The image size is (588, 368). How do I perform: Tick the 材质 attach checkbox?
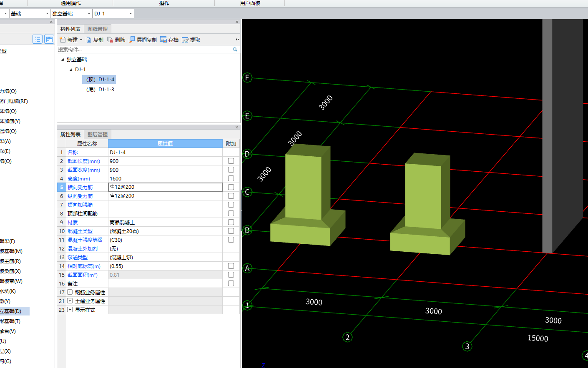(x=231, y=222)
